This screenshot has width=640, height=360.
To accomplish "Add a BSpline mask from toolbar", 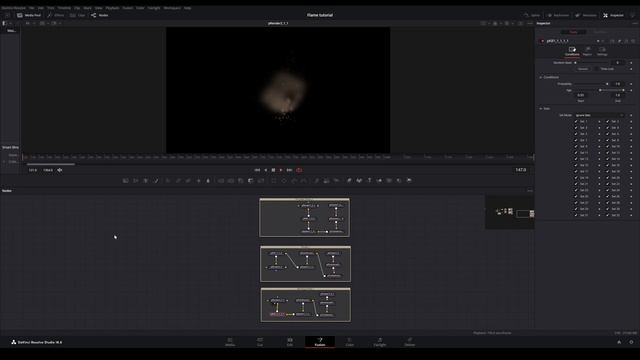I will coord(304,180).
